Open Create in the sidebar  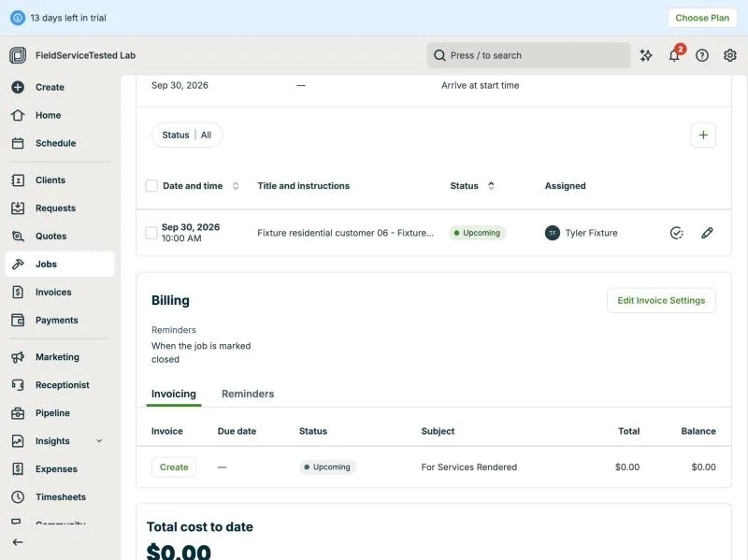[60, 87]
